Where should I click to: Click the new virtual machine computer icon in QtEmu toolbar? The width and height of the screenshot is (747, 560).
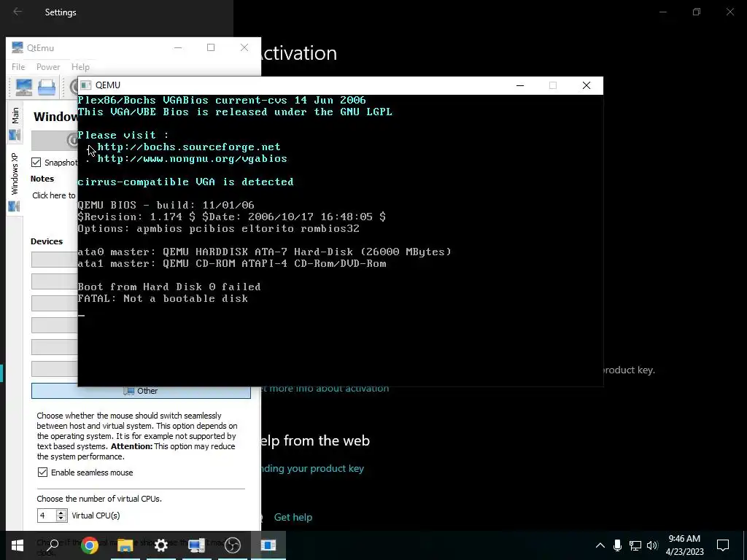[x=24, y=87]
